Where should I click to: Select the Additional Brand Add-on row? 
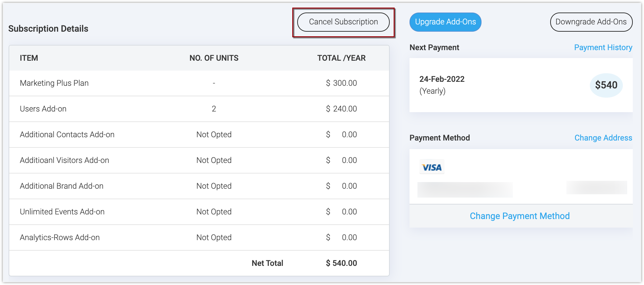pos(61,186)
